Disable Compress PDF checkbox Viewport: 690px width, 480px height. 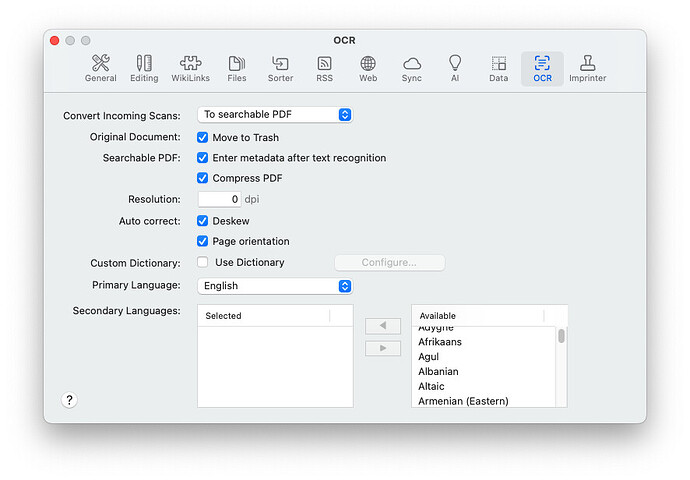point(203,178)
